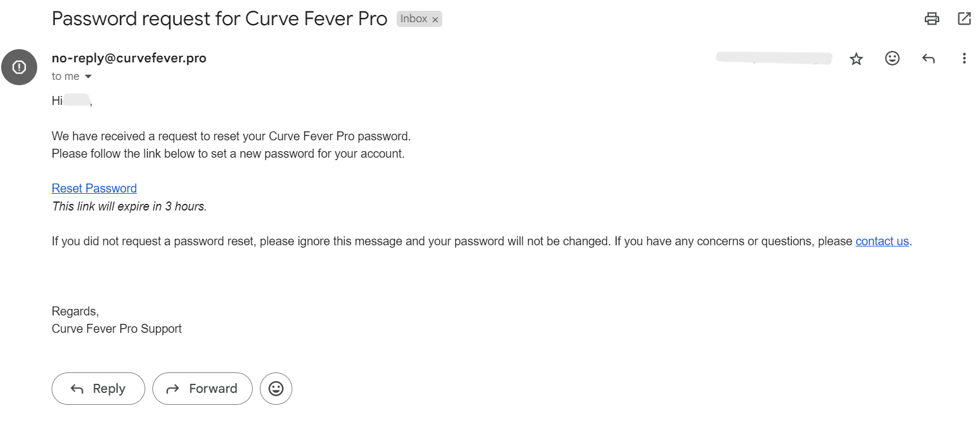The image size is (980, 424).
Task: Click the "to me" recipient text
Action: click(x=65, y=76)
